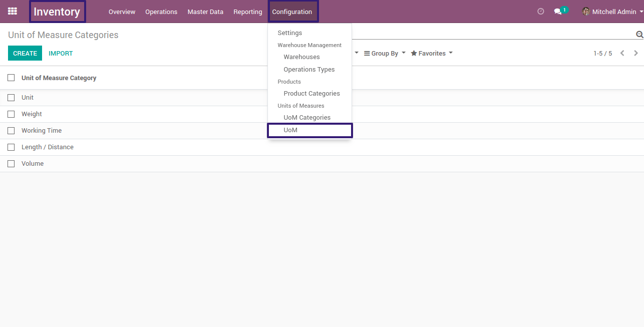Open the Master Data menu
This screenshot has height=327, width=644.
(205, 12)
